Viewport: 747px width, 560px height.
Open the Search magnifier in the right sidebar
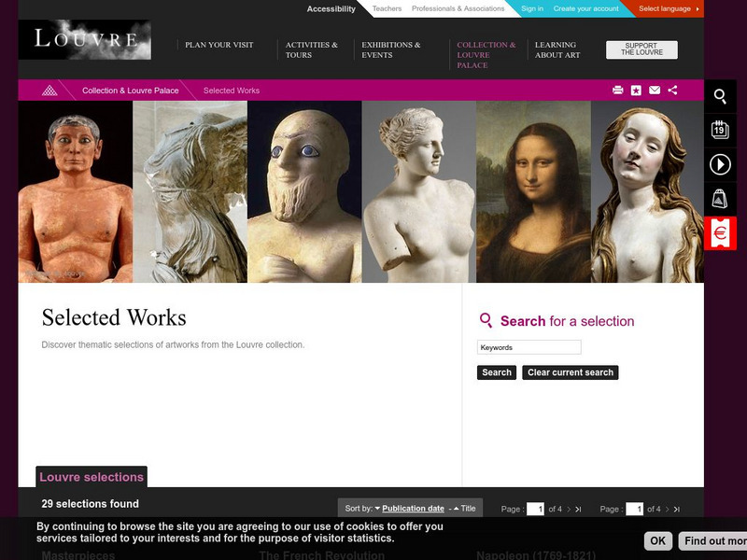(x=720, y=95)
